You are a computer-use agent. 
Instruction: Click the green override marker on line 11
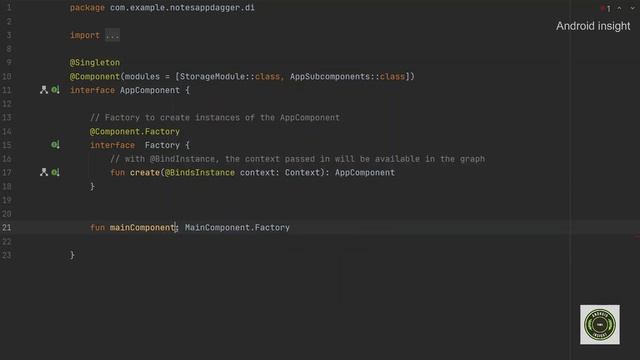click(x=55, y=90)
